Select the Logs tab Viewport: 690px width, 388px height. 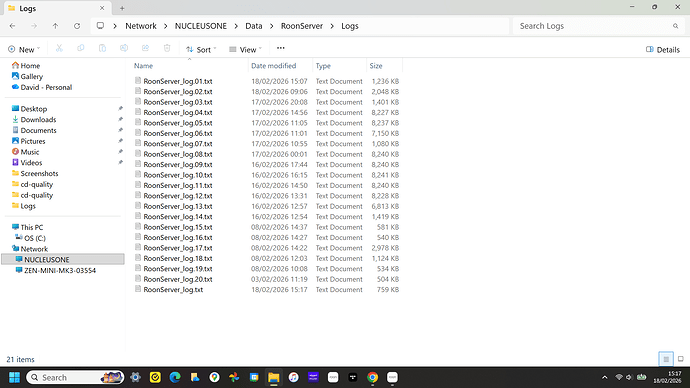point(57,8)
